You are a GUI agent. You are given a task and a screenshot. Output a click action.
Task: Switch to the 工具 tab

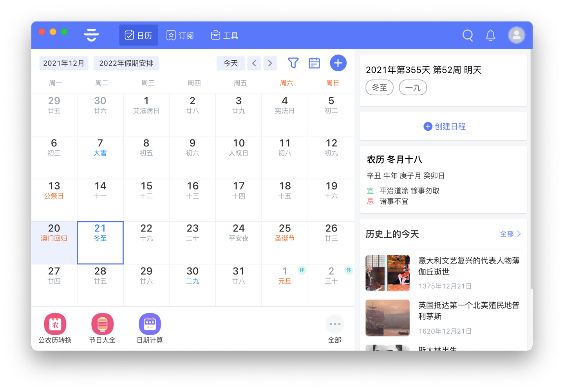pos(224,35)
